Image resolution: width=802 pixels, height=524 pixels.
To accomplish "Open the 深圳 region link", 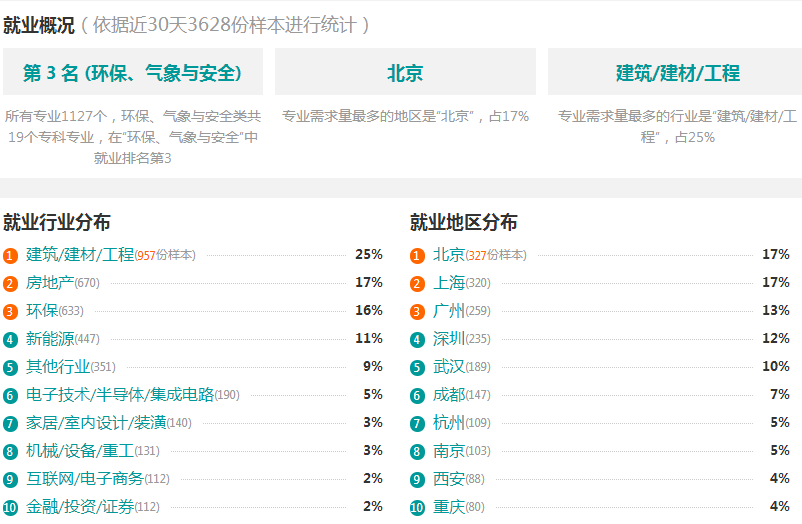I will (449, 339).
